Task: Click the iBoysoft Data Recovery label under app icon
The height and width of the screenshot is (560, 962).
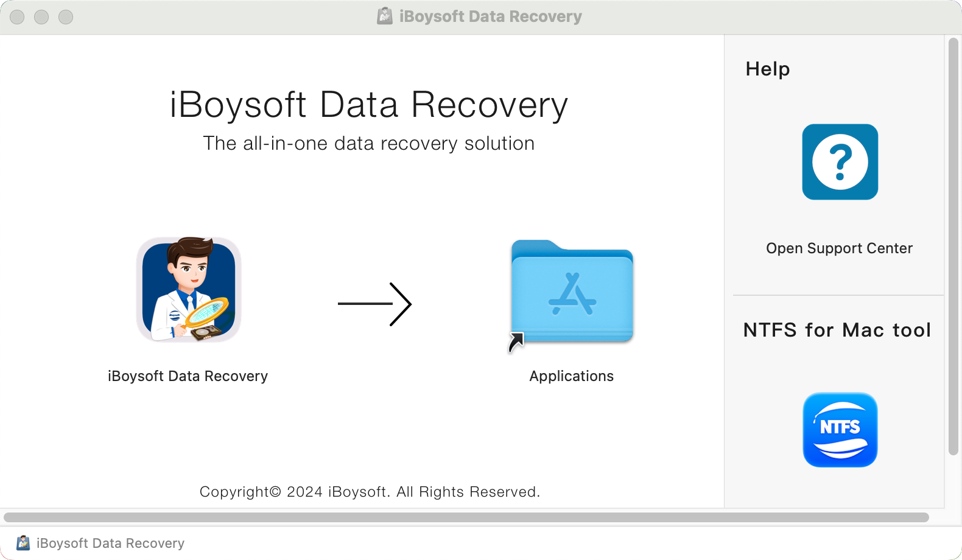Action: [188, 376]
